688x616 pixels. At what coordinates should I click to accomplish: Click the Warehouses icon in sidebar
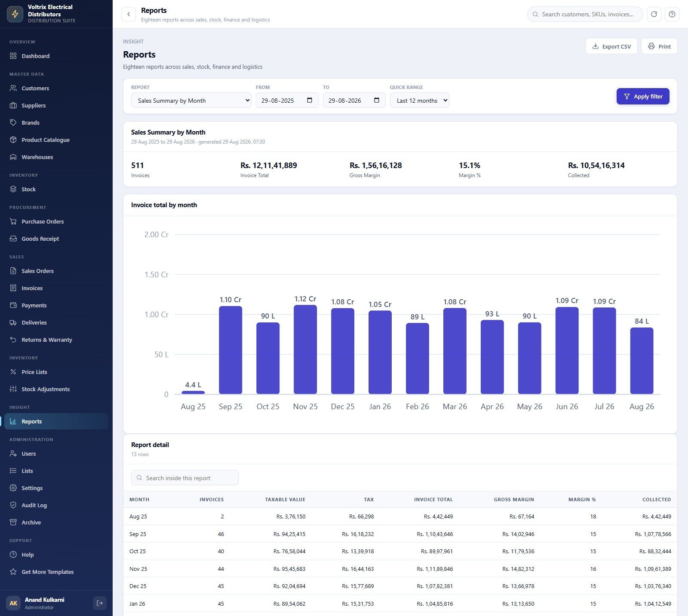coord(13,157)
